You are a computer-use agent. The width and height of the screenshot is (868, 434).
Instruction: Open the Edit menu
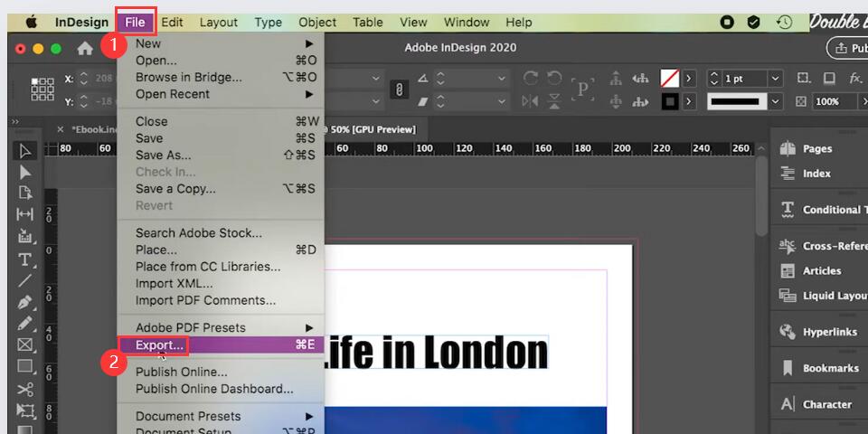pyautogui.click(x=172, y=23)
